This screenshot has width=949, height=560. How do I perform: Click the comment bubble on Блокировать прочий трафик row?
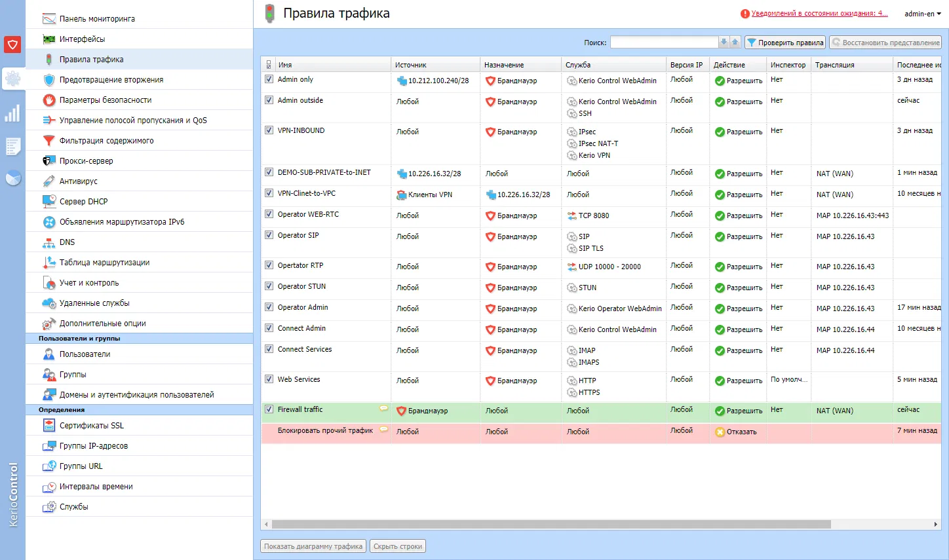click(384, 430)
